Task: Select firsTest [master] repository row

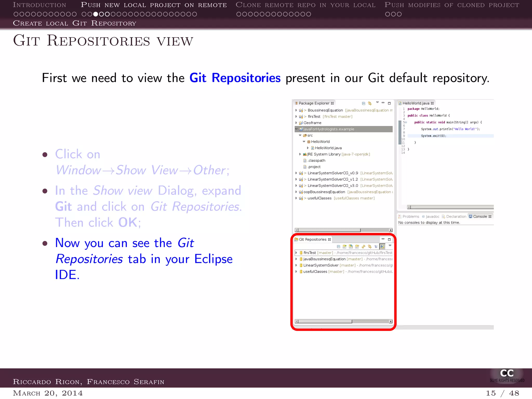Action: point(344,252)
